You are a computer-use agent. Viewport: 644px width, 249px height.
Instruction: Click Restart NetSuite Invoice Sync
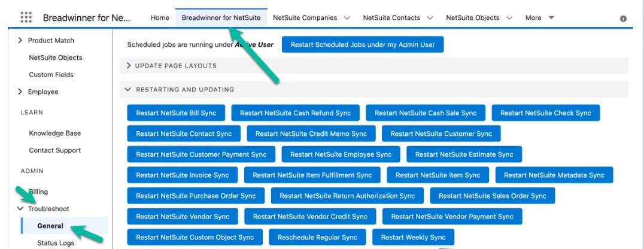[x=183, y=175]
